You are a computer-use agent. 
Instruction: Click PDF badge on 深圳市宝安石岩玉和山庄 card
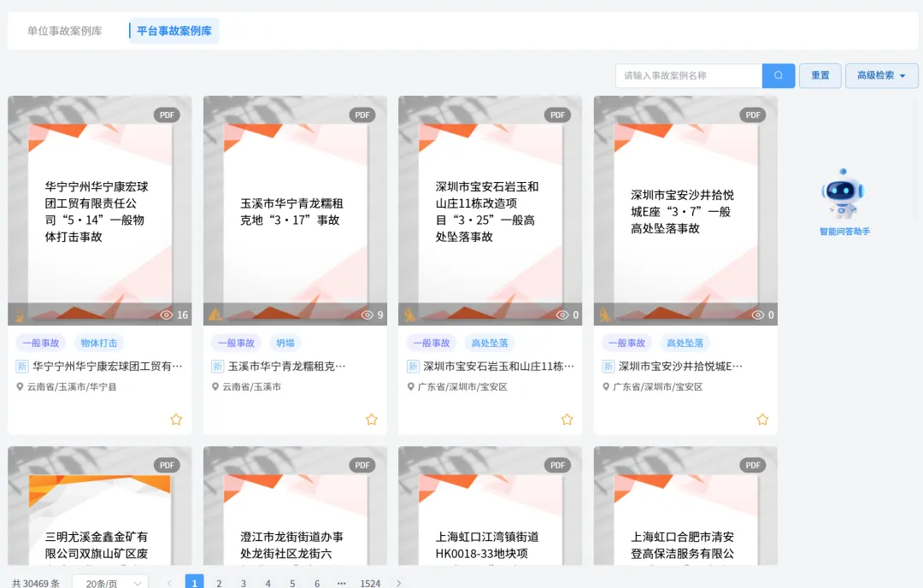click(x=557, y=115)
